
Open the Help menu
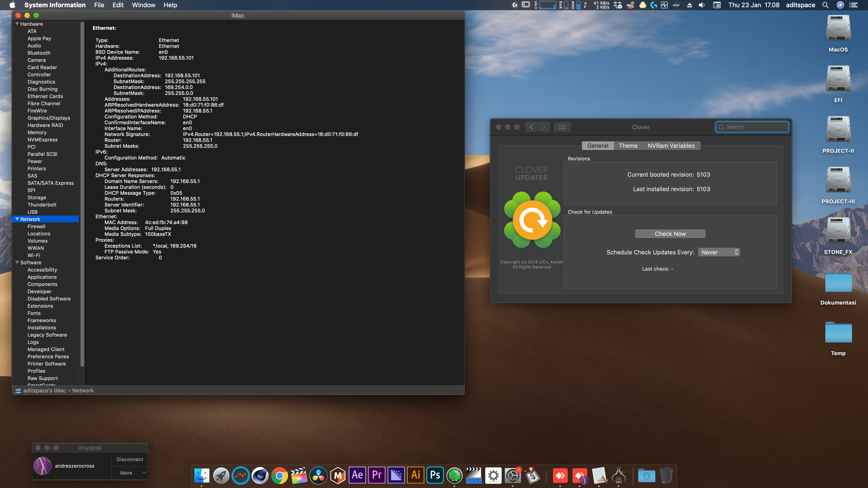170,5
